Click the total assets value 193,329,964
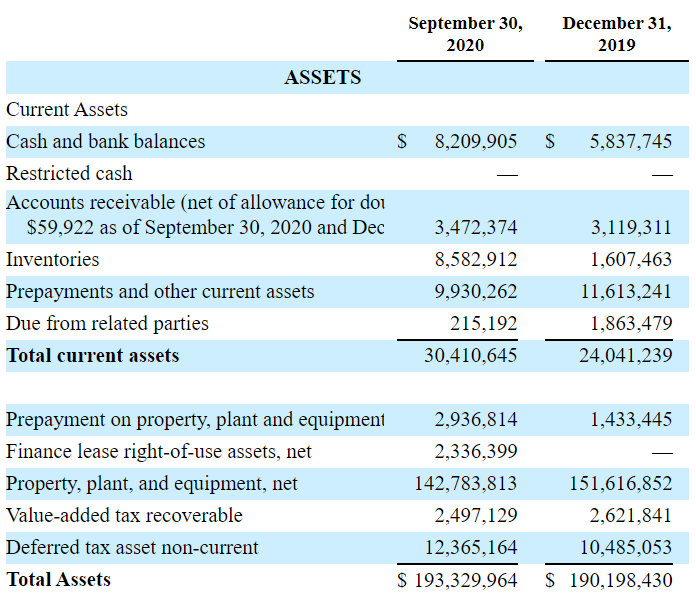The width and height of the screenshot is (696, 593). click(x=466, y=580)
